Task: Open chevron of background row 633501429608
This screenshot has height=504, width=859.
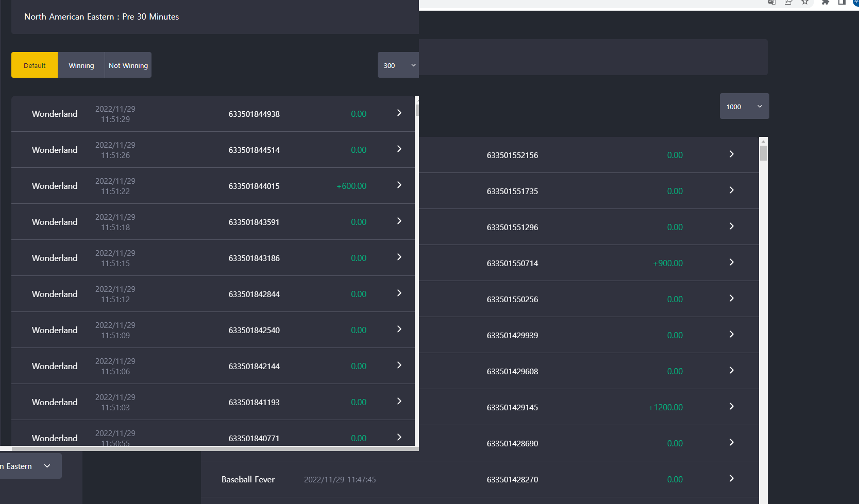Action: point(731,370)
